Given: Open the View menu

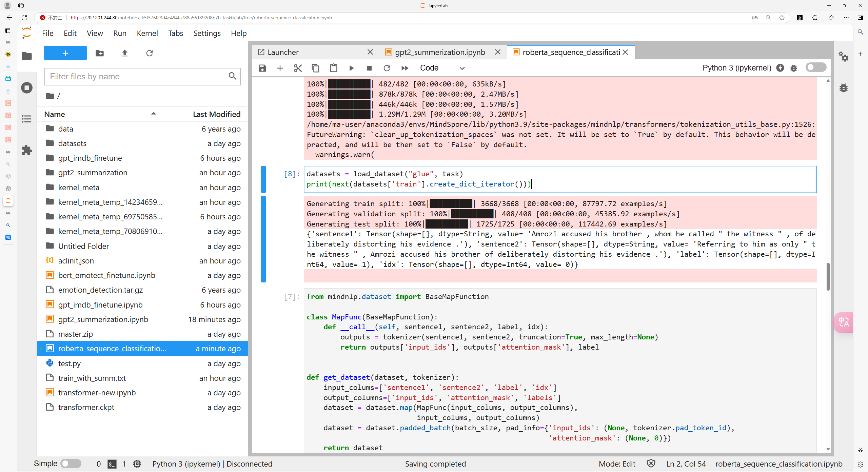Looking at the screenshot, I should pyautogui.click(x=95, y=33).
